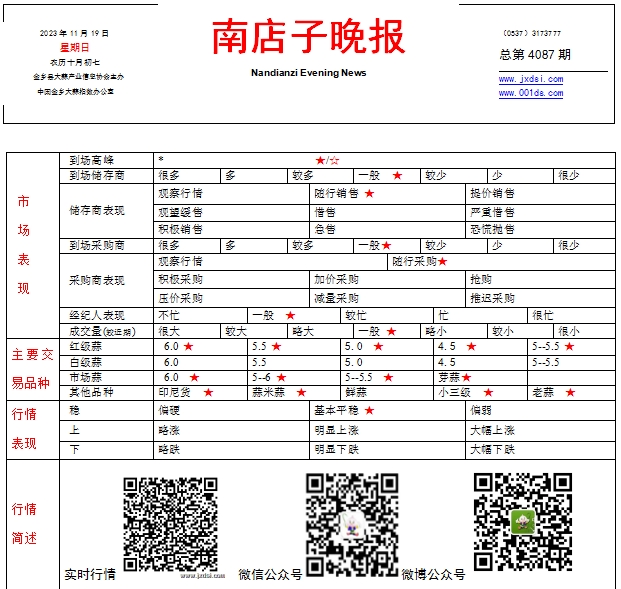Select the 不忙 cell

pyautogui.click(x=200, y=316)
